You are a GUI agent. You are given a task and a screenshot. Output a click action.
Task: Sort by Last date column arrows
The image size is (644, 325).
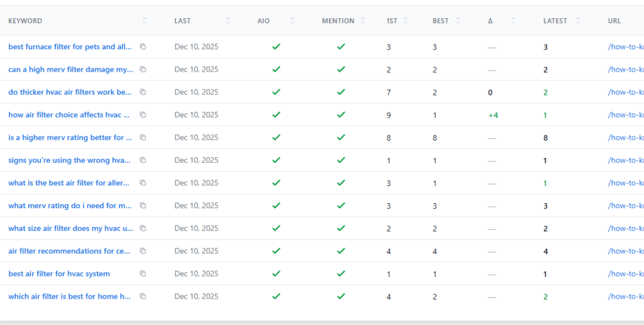tap(227, 21)
